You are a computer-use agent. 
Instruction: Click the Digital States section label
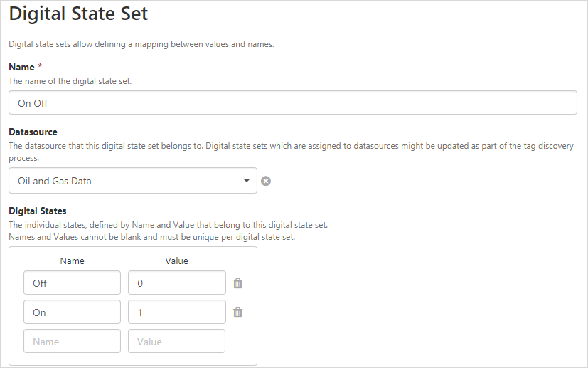[37, 211]
